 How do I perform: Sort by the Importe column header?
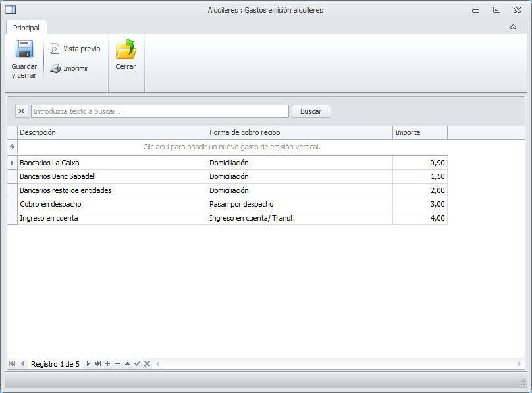click(x=420, y=132)
